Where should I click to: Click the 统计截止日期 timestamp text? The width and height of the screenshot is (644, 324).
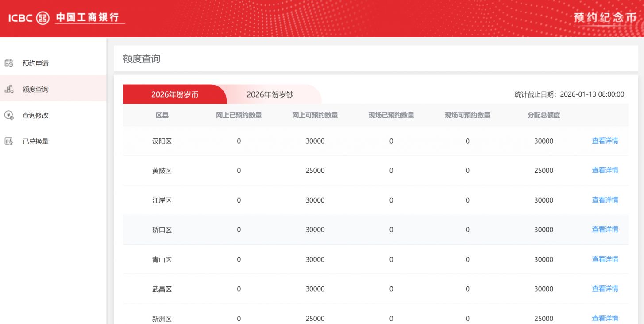click(x=569, y=94)
